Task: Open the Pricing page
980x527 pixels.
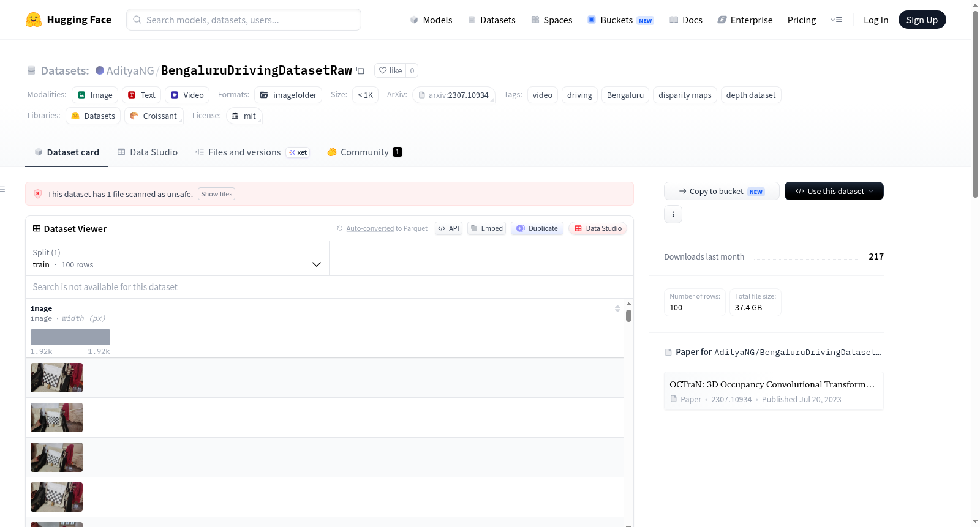Action: pos(802,20)
